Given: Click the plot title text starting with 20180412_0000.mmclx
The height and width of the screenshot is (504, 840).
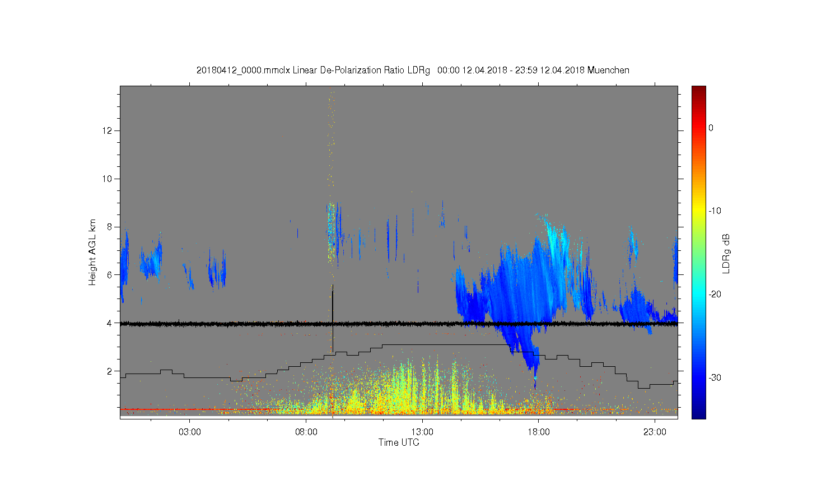Looking at the screenshot, I should pyautogui.click(x=413, y=70).
